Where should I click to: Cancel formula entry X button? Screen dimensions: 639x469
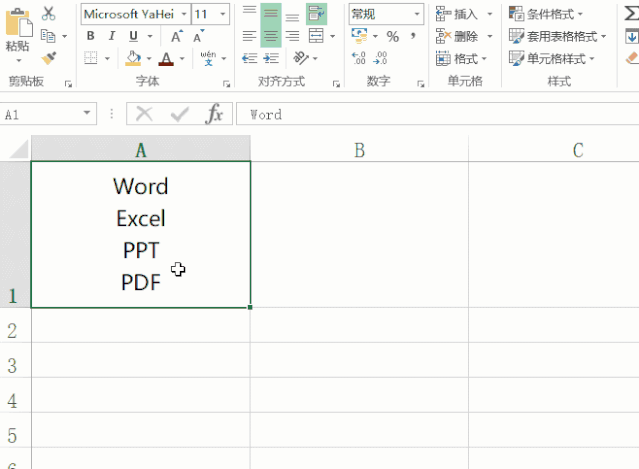(144, 114)
